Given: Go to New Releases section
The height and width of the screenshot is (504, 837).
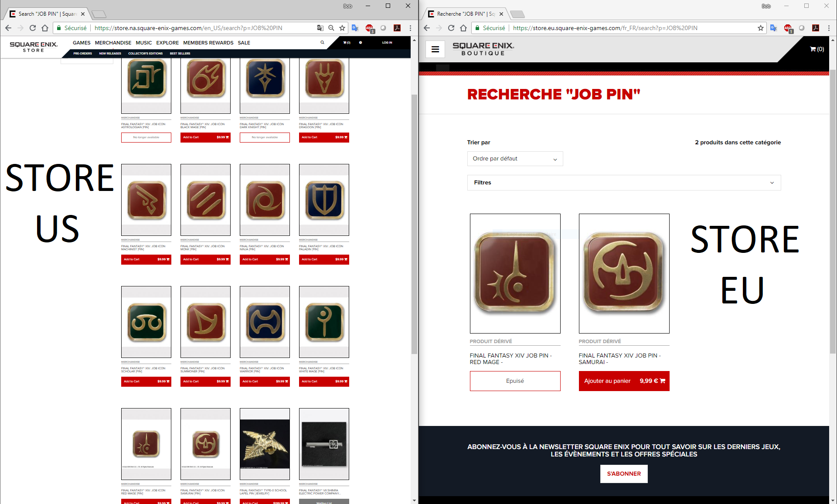Looking at the screenshot, I should [110, 54].
